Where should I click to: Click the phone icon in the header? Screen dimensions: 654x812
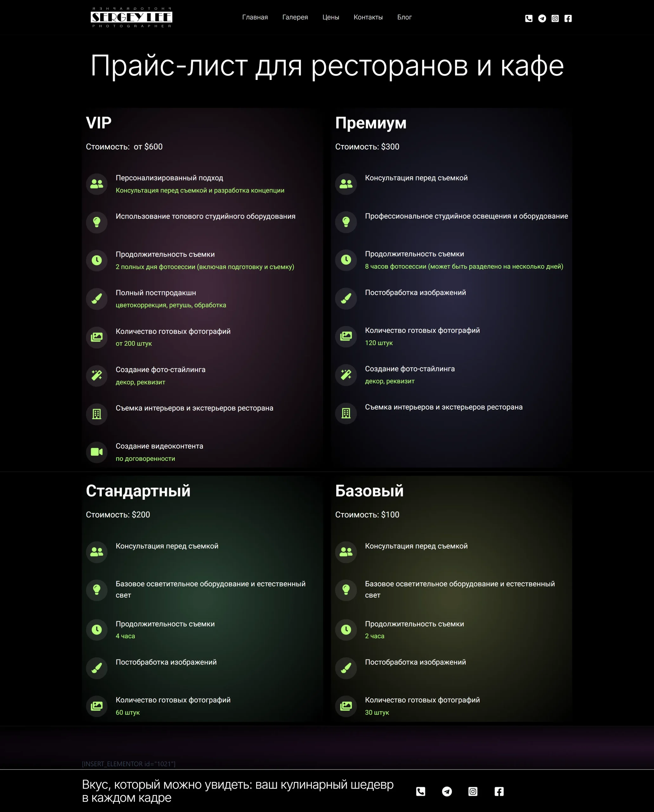(x=528, y=18)
